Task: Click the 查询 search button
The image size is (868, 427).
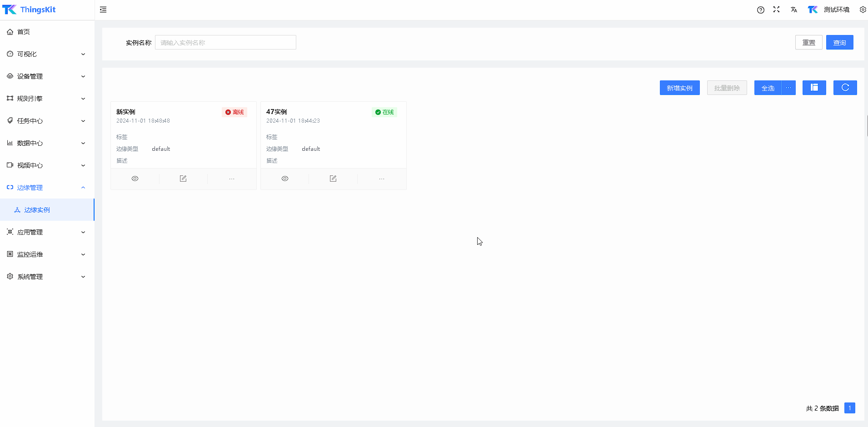Action: 839,42
